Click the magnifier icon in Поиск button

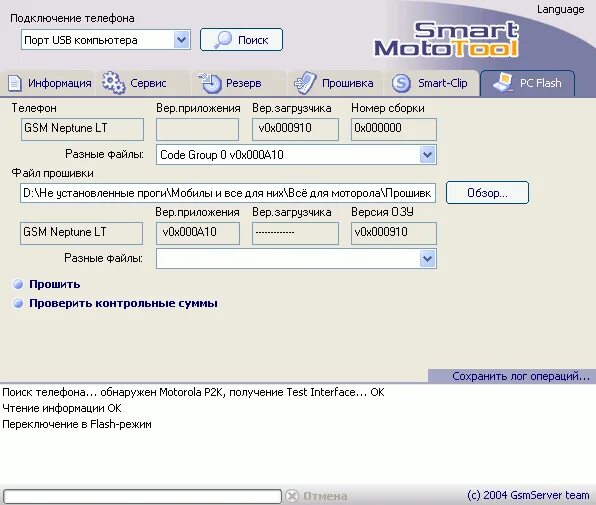tap(223, 40)
